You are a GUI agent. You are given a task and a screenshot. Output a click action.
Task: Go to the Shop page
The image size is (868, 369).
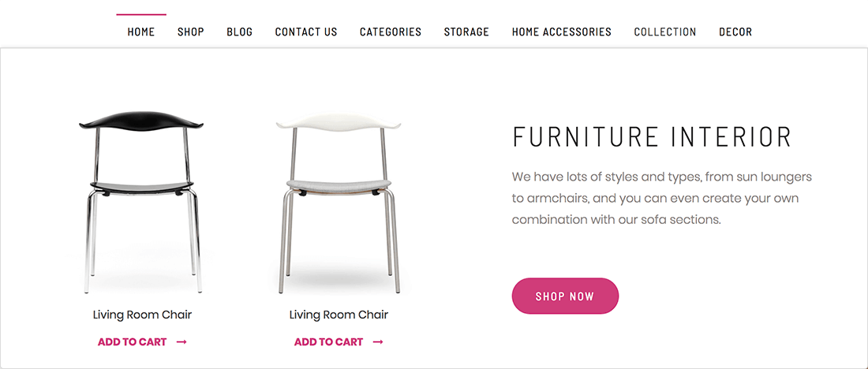point(190,32)
